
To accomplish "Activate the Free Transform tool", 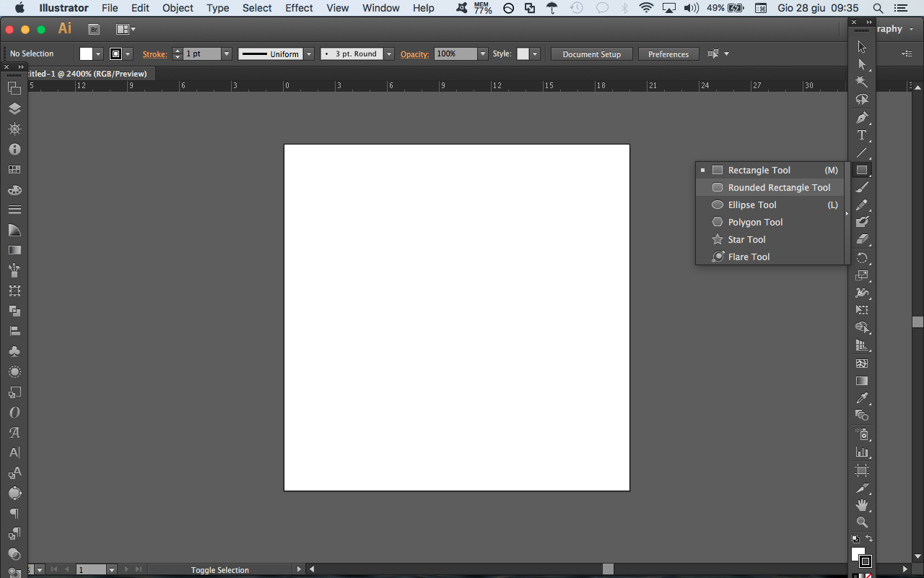I will [862, 310].
